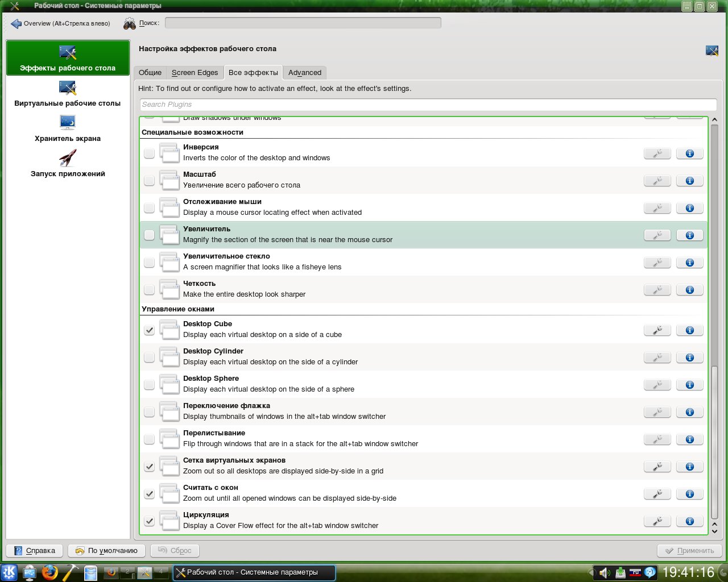Open Desktop Cylinder configuration wrench
728x582 pixels.
pyautogui.click(x=657, y=357)
